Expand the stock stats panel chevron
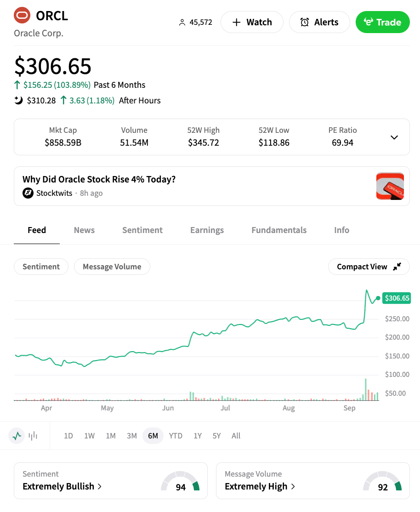Image resolution: width=420 pixels, height=512 pixels. pyautogui.click(x=394, y=137)
